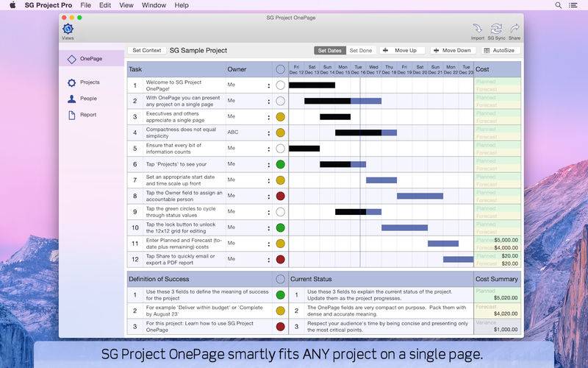Click the AutoSize button
588x368 pixels.
pos(501,50)
